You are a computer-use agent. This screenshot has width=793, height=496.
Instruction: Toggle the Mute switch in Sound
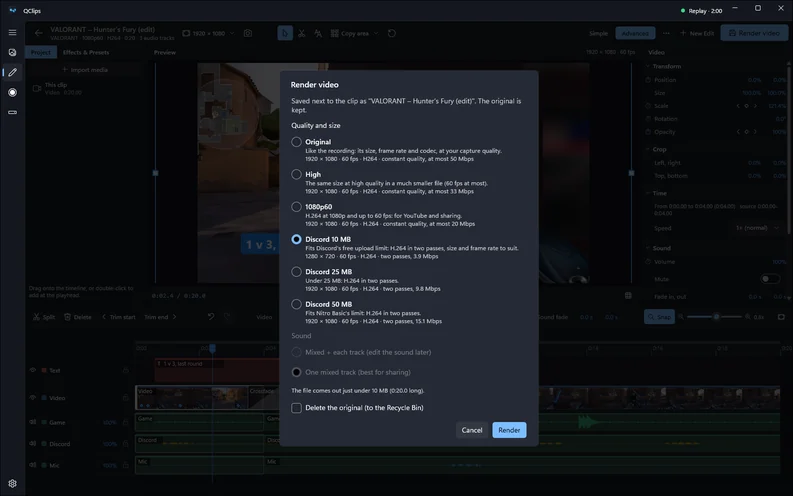[x=770, y=279]
